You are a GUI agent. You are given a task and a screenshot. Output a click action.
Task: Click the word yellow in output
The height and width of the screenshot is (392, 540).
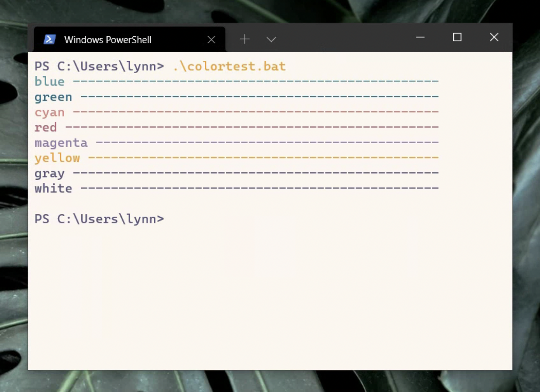tap(57, 158)
